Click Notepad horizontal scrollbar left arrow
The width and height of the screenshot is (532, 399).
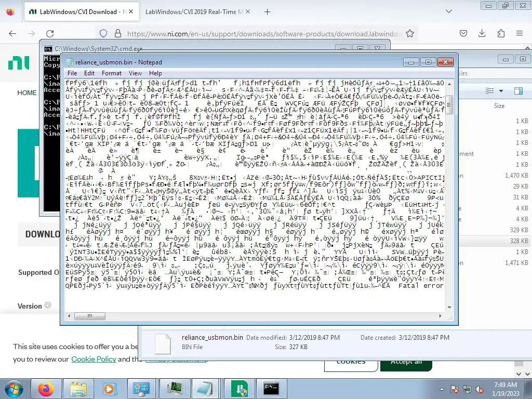(69, 316)
